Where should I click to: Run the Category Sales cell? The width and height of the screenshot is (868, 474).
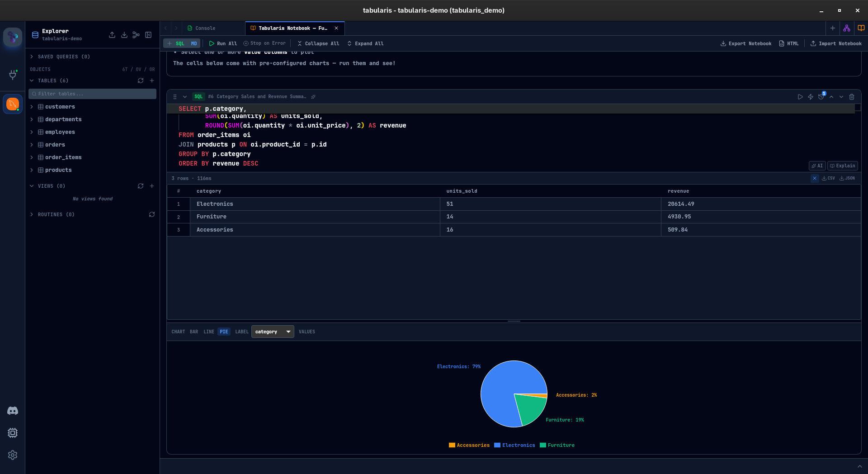click(800, 96)
